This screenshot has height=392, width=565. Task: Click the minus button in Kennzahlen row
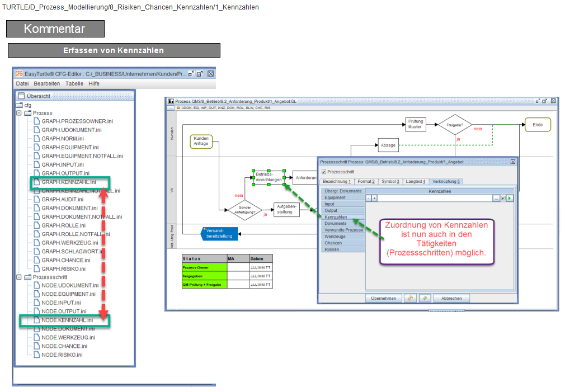[x=368, y=198]
